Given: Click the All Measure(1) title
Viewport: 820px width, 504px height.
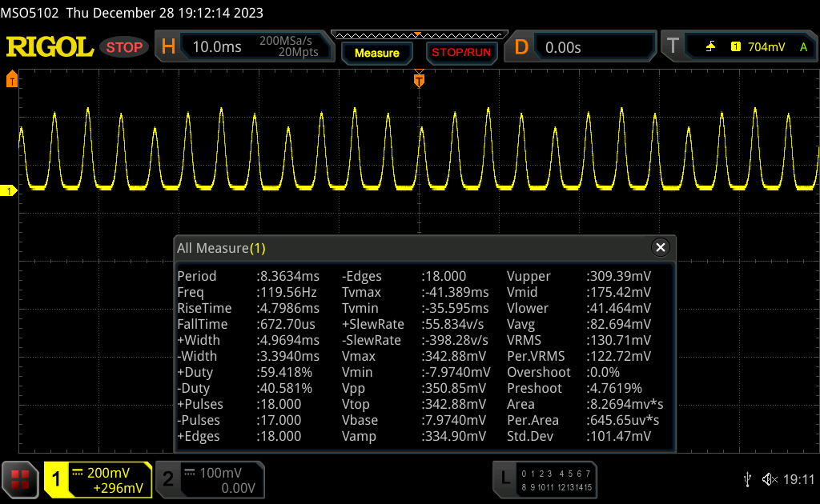Looking at the screenshot, I should coord(221,248).
